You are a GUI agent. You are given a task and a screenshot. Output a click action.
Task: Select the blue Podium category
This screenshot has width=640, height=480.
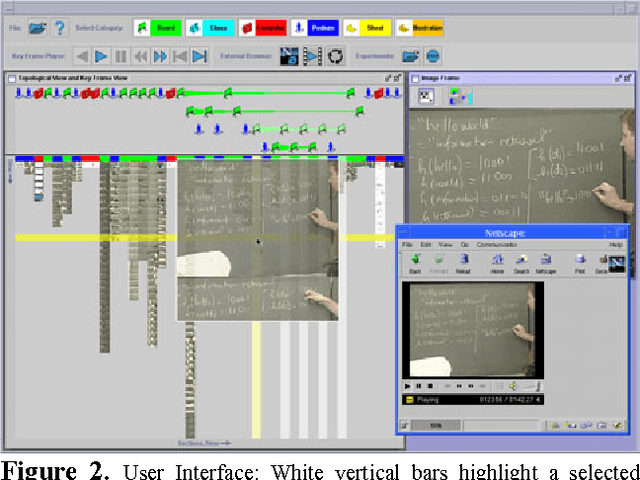315,28
